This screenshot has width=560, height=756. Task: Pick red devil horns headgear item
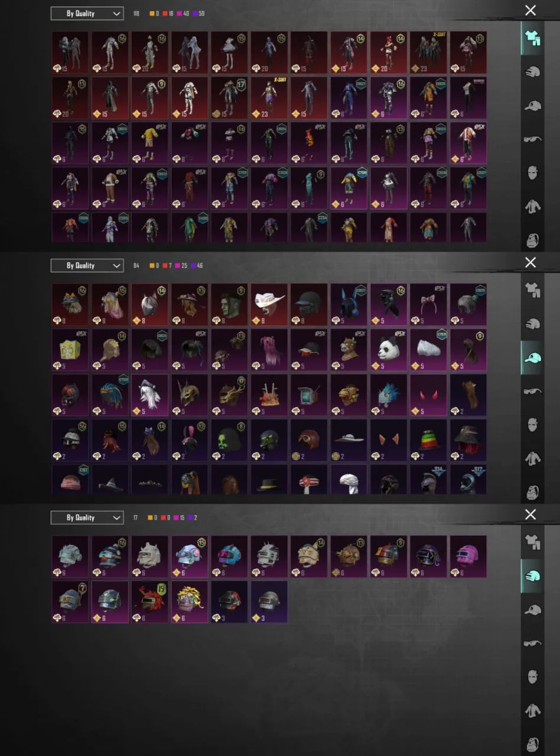[428, 395]
